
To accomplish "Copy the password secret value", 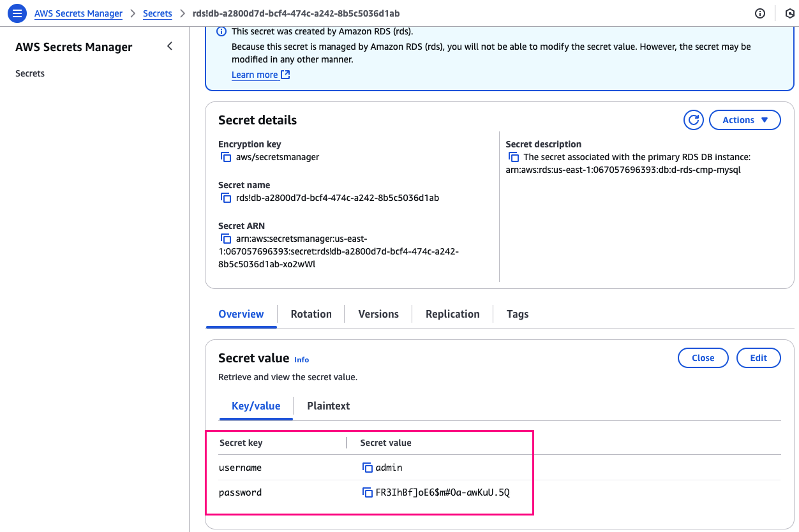I will pyautogui.click(x=368, y=492).
